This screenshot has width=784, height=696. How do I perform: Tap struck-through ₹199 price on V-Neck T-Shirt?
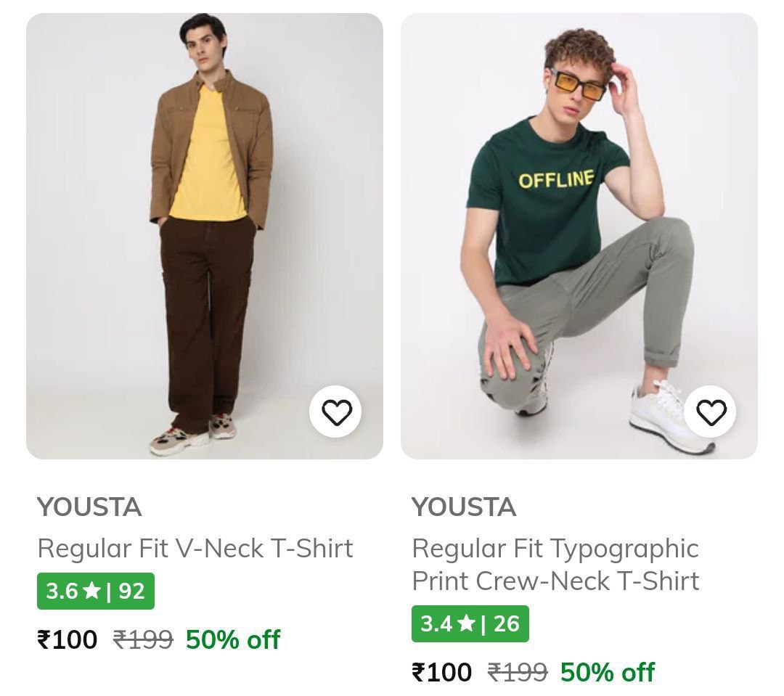pos(143,640)
